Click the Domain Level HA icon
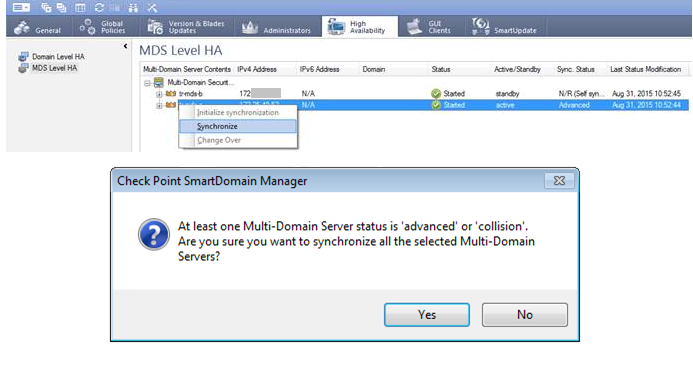 pyautogui.click(x=23, y=57)
